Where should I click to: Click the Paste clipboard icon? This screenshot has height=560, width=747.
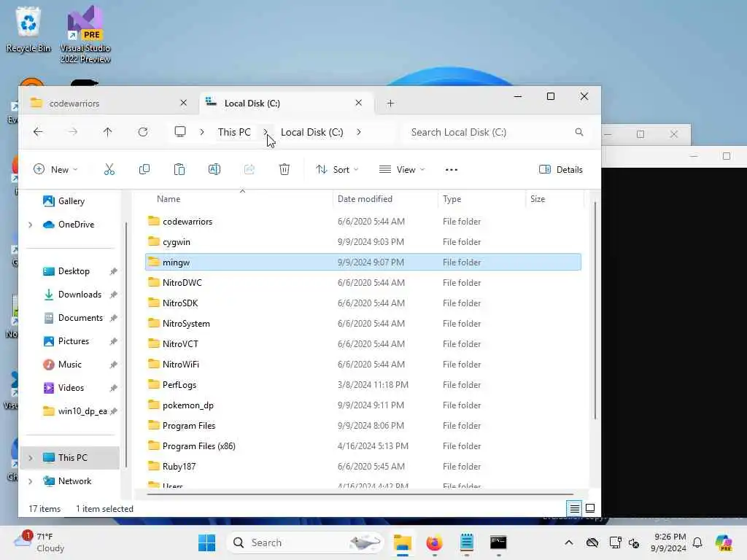[179, 169]
